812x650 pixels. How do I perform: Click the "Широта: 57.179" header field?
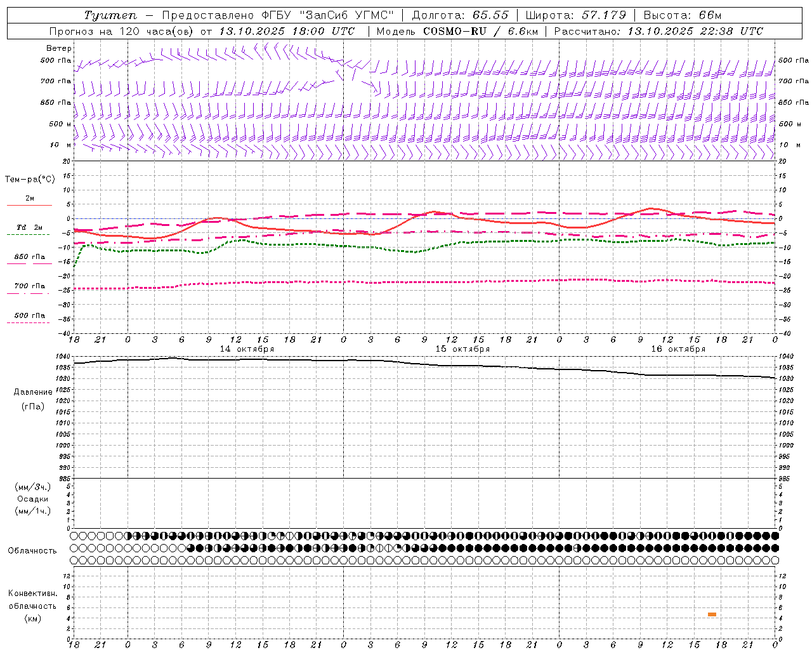click(576, 15)
